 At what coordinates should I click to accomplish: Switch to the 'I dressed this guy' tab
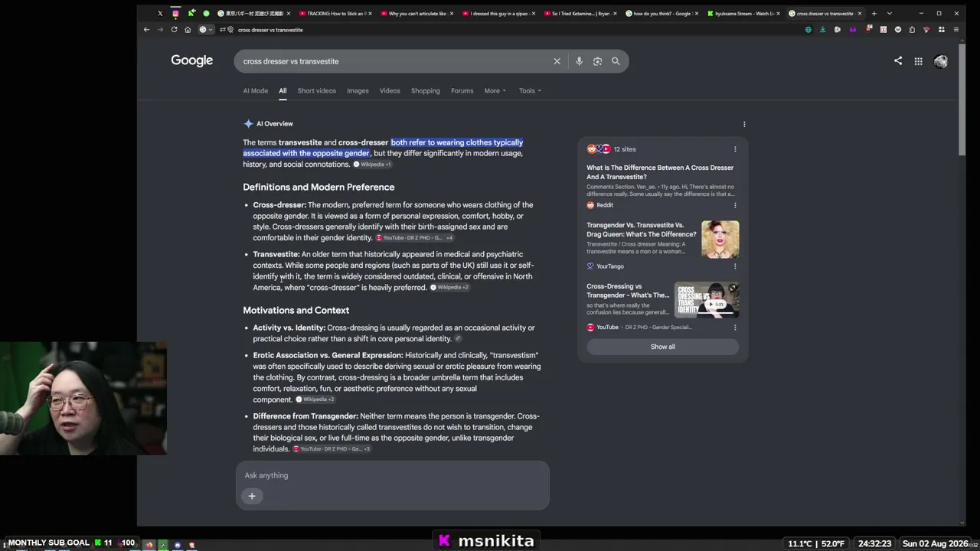coord(498,13)
